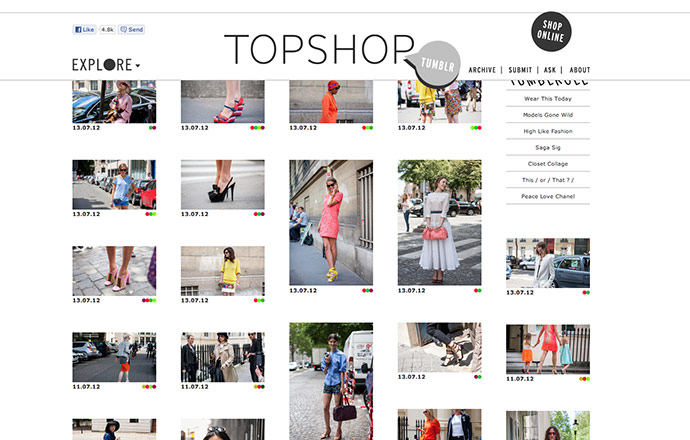
Task: Open the Archive menu item
Action: 482,70
